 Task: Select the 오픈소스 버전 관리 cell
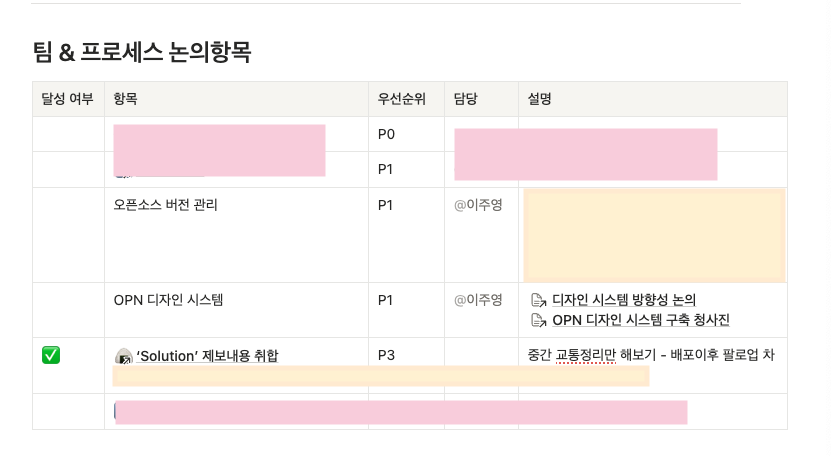pos(165,205)
